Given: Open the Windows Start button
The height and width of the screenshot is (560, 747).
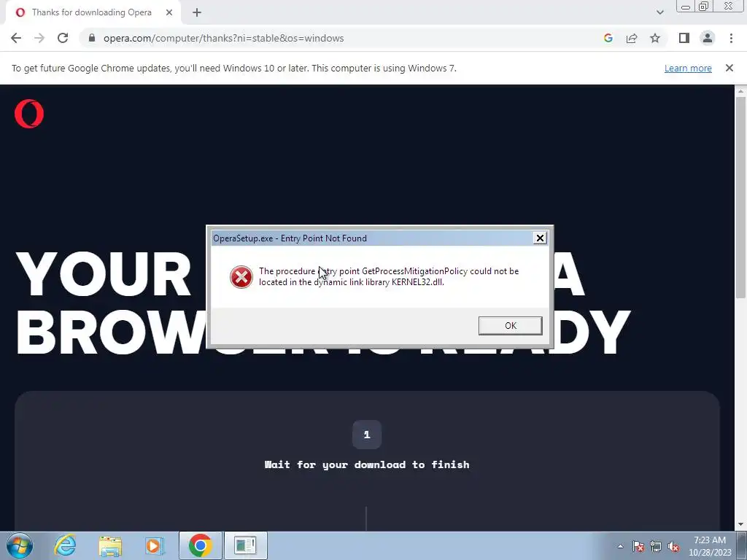Looking at the screenshot, I should pyautogui.click(x=19, y=545).
